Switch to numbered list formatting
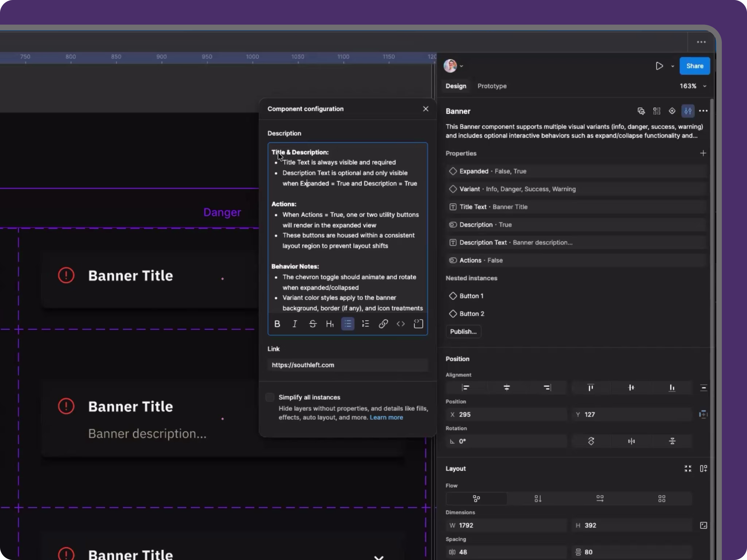747x560 pixels. click(x=365, y=324)
